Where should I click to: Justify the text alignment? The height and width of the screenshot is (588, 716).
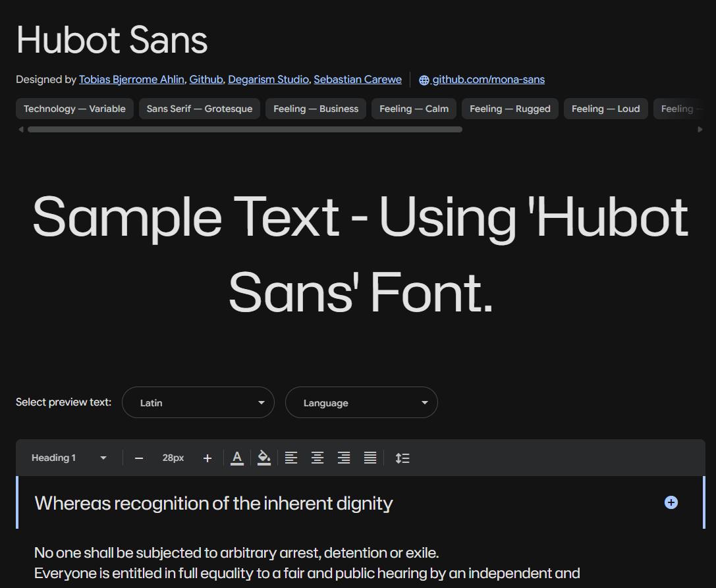point(370,458)
